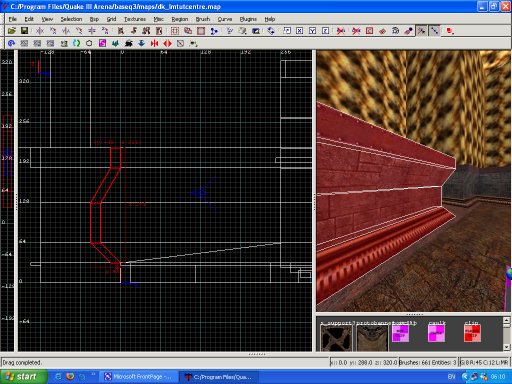Screen dimensions: 512x384
Task: Click the magenta square C icon
Action: point(102,43)
